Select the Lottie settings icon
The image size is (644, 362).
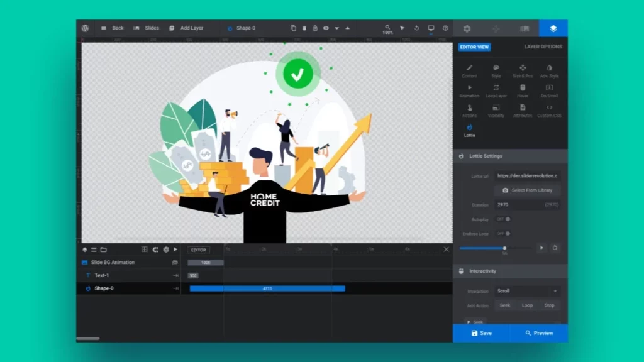coord(469,127)
